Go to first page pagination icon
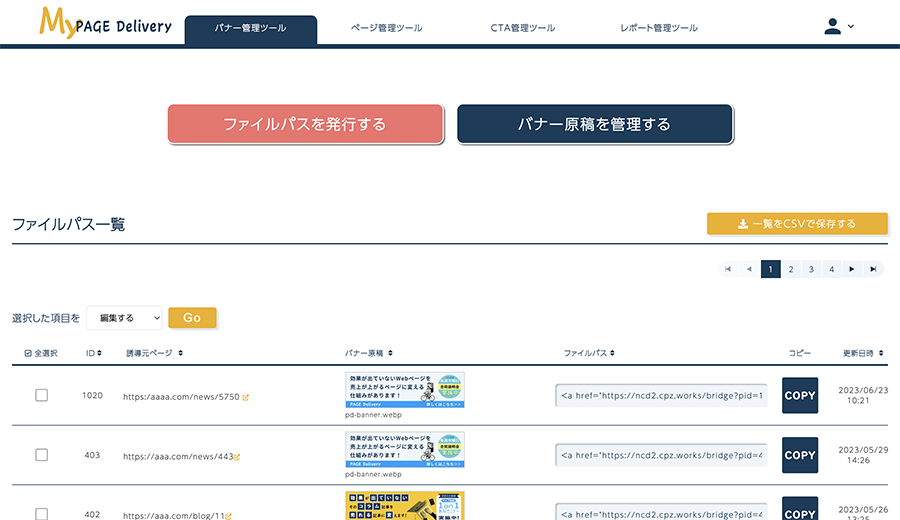 728,269
